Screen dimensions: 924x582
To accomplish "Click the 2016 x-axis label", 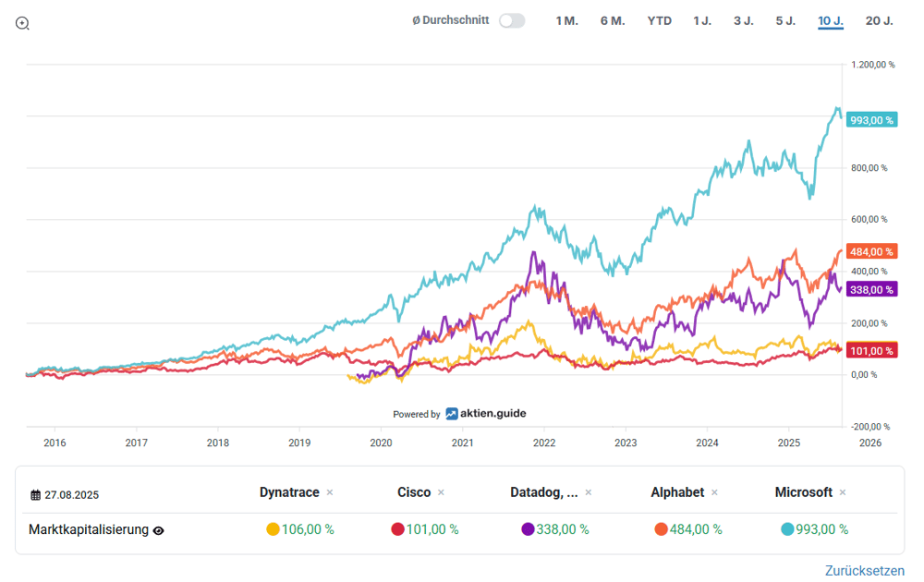I will click(55, 443).
